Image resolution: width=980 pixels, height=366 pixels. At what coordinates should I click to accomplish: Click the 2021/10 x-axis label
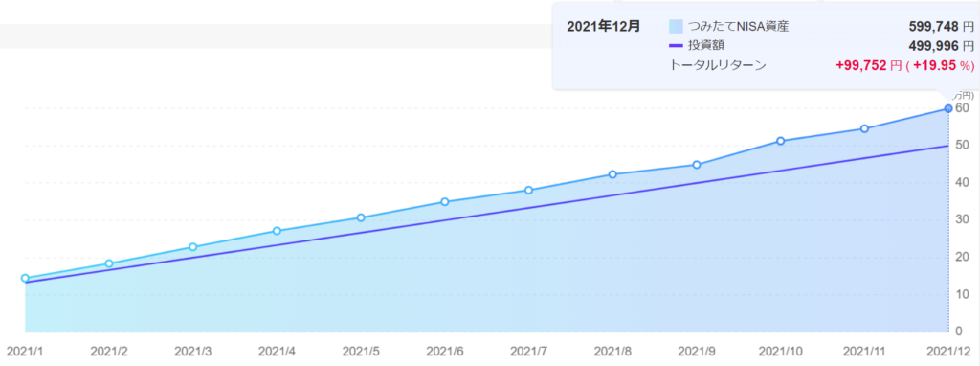pos(781,352)
